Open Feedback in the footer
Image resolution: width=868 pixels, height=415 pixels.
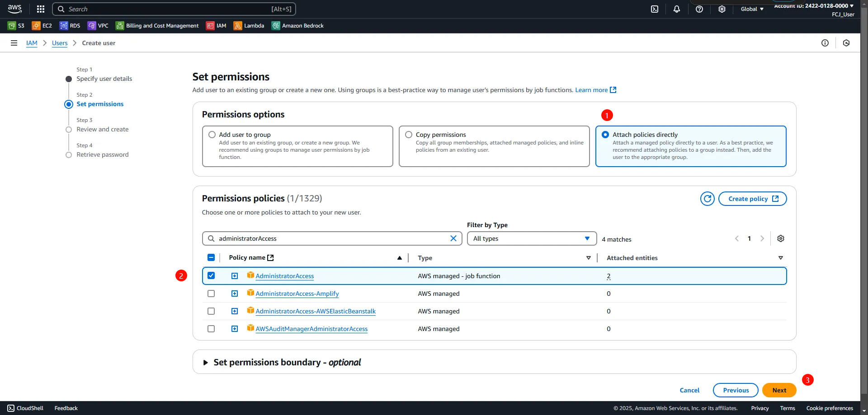[66, 408]
